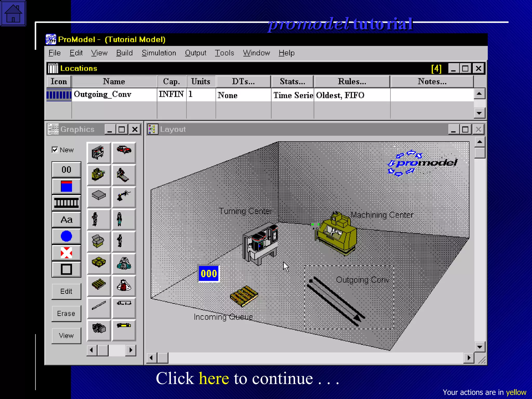Toggle the New checkbox in Graphics panel
The height and width of the screenshot is (399, 532).
point(55,150)
